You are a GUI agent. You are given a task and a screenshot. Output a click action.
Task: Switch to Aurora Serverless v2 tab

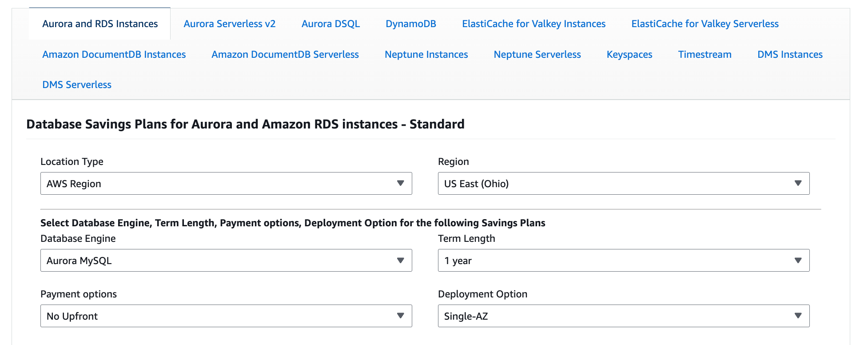click(x=229, y=24)
